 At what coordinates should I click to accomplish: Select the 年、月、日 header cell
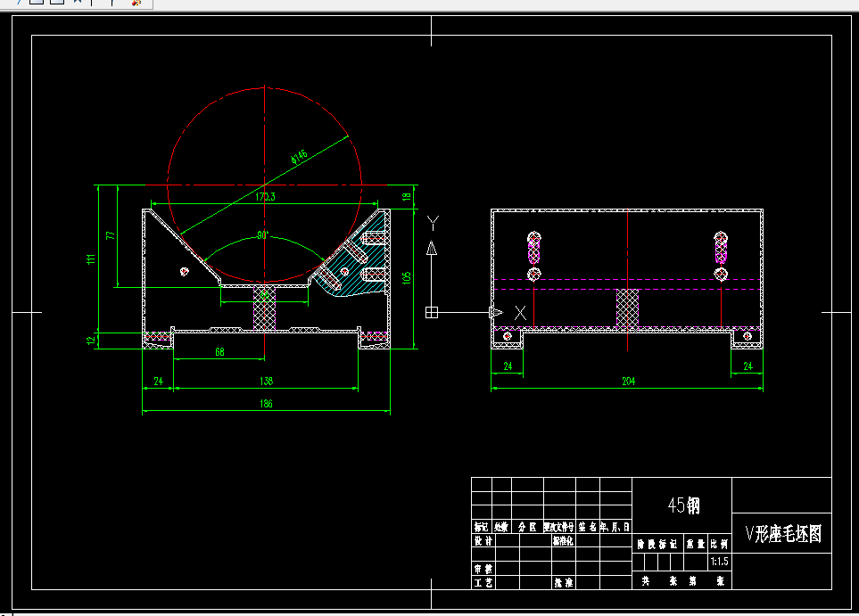[615, 527]
